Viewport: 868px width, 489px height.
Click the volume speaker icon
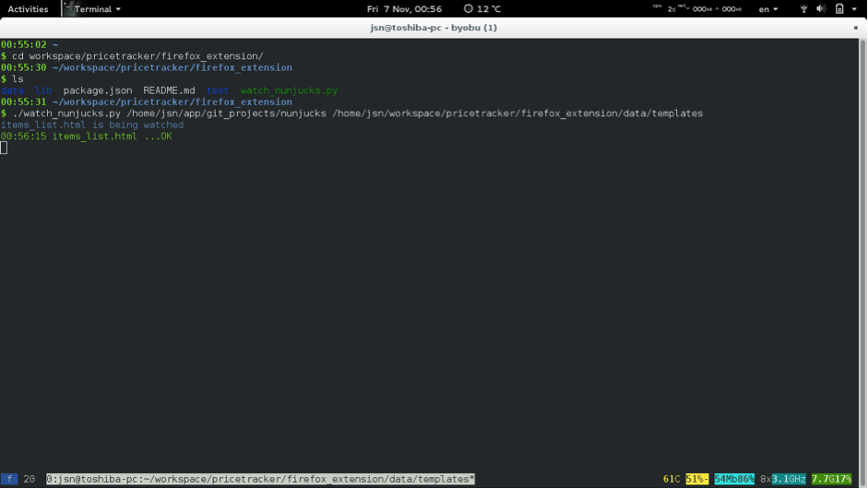pos(821,9)
